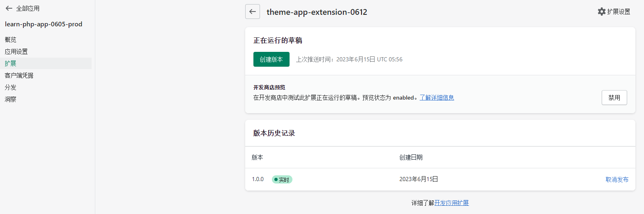Click the app name learn-php-app-0605-prod

tap(44, 24)
